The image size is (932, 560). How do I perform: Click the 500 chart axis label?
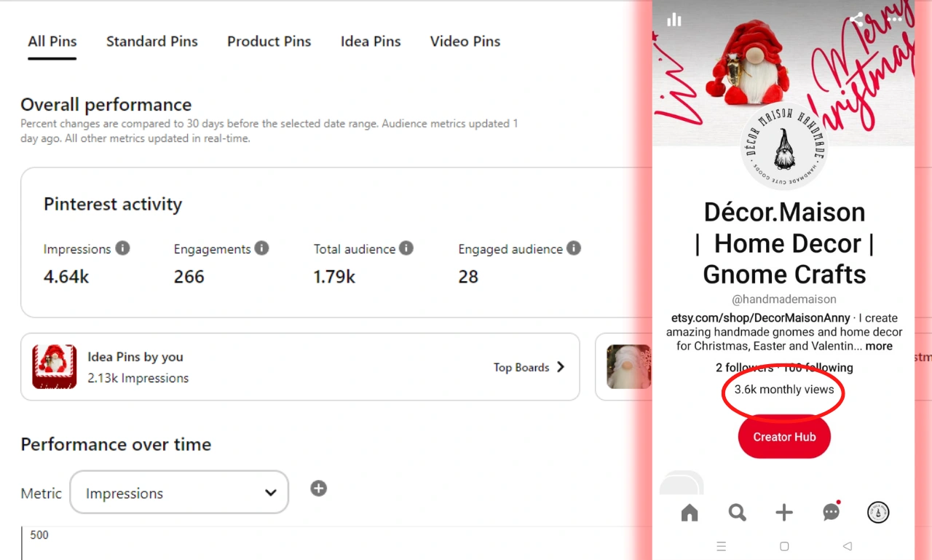pyautogui.click(x=39, y=535)
